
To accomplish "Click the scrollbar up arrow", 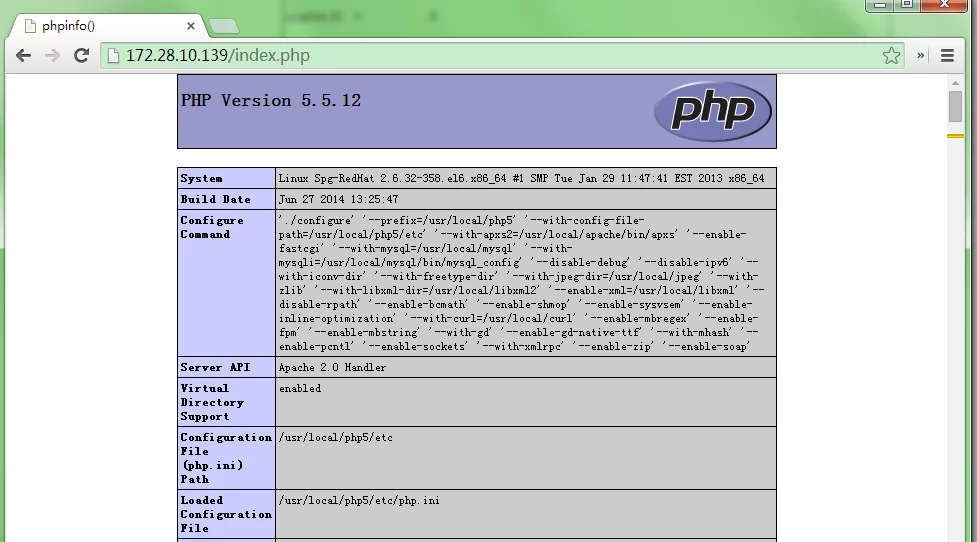I will pos(955,81).
